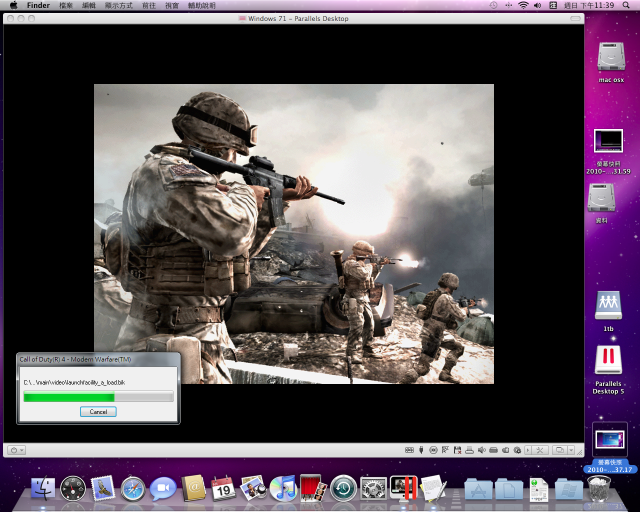This screenshot has width=640, height=512.
Task: Open Finder from the Dock
Action: [43, 488]
